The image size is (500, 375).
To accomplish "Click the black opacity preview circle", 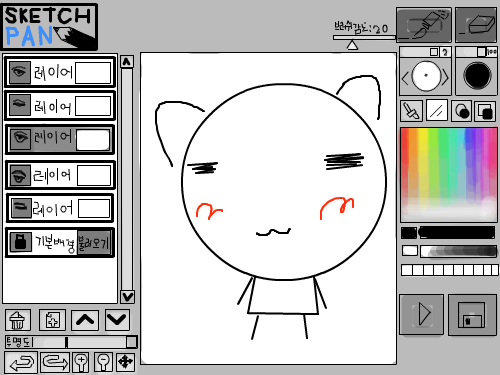I will point(477,76).
